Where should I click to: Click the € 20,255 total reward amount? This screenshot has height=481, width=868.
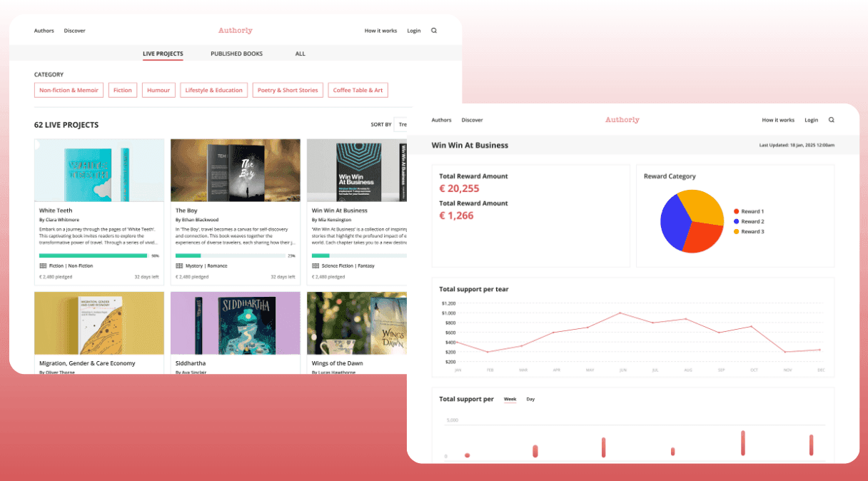pyautogui.click(x=459, y=188)
